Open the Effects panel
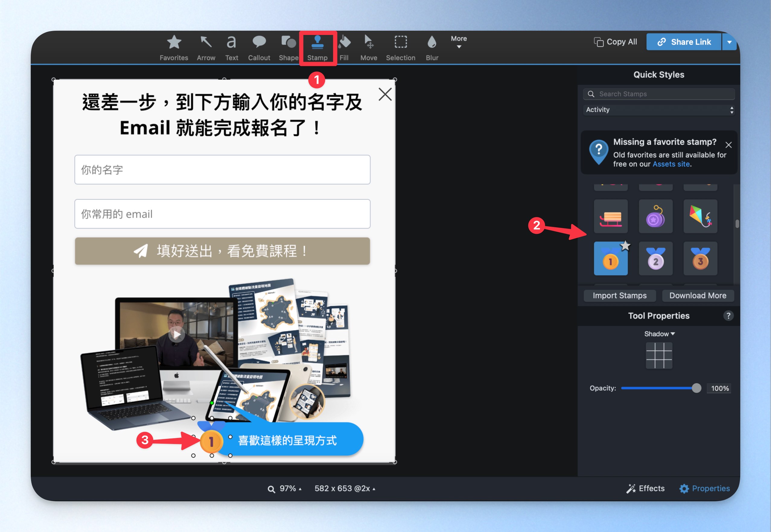771x532 pixels. tap(645, 488)
